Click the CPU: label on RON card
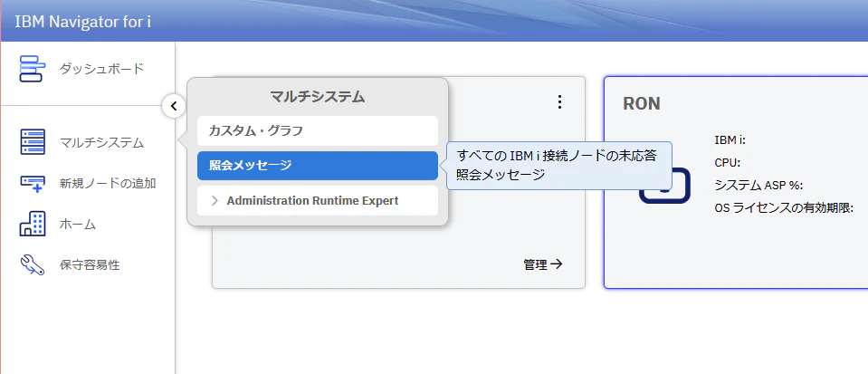868x374 pixels. 728,162
